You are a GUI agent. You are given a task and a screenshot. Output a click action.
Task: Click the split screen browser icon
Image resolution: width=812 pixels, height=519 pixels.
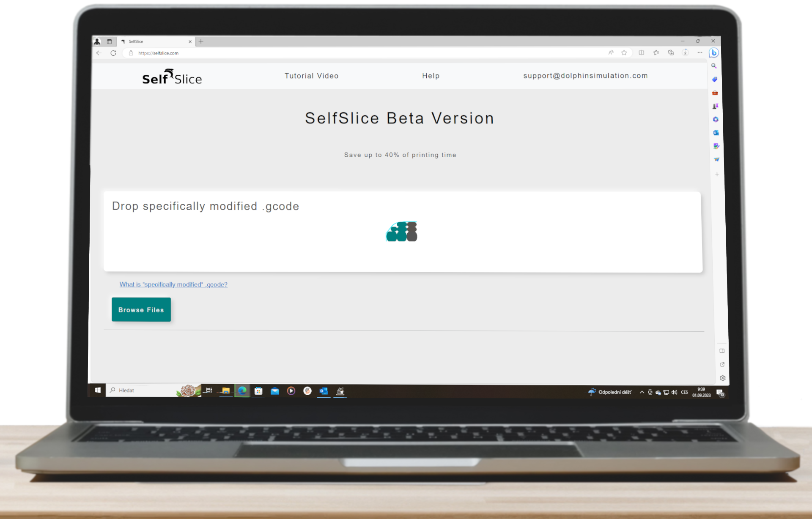point(642,52)
